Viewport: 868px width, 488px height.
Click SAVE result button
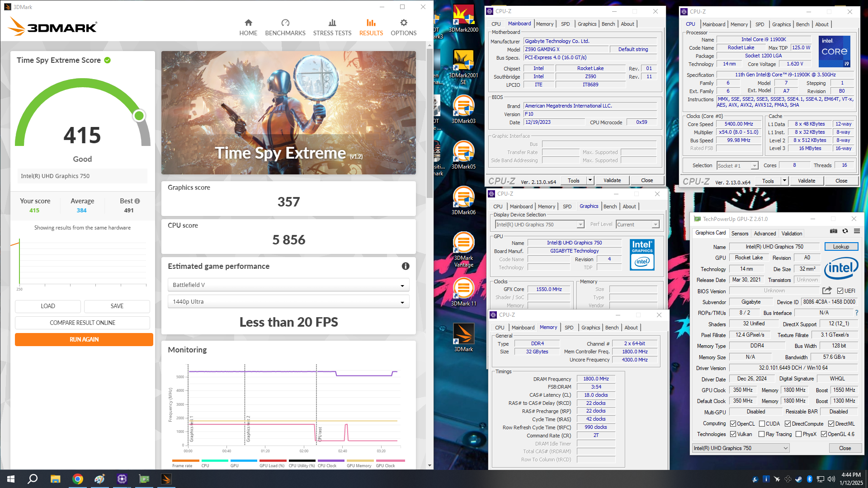tap(117, 306)
